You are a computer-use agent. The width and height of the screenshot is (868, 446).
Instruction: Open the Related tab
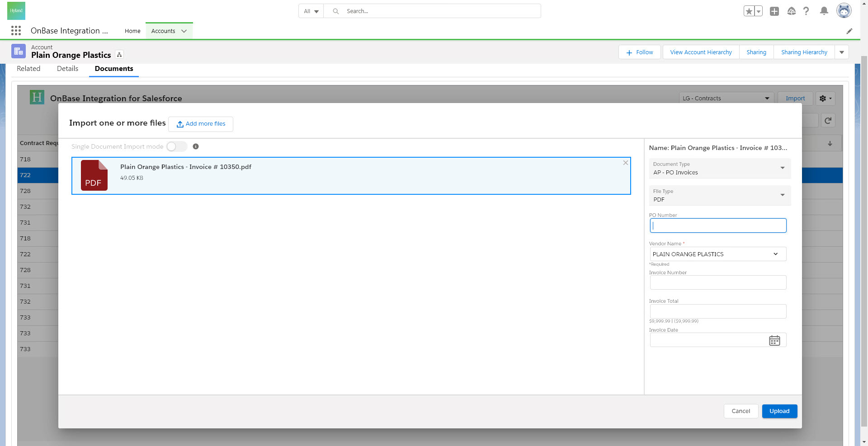click(x=28, y=69)
